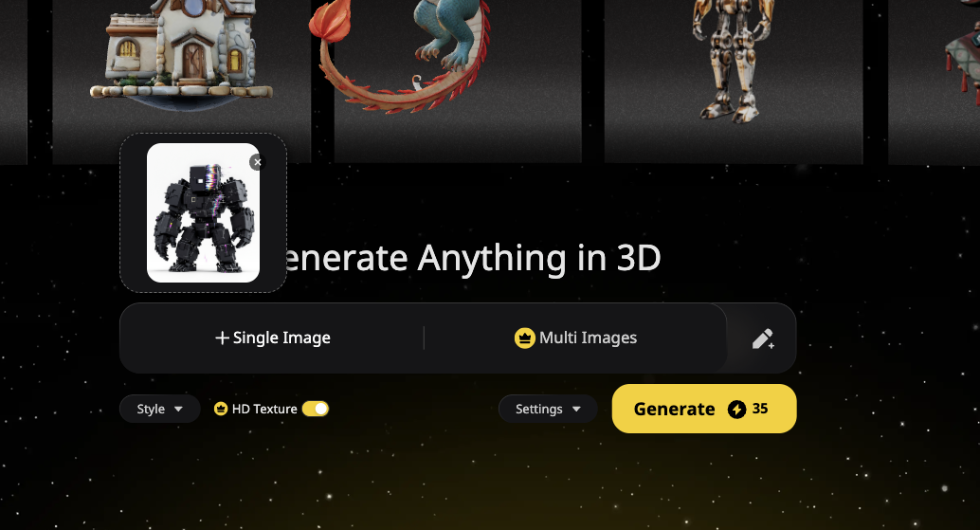Open the rusty robot legs model card
The image size is (980, 530).
[x=734, y=82]
